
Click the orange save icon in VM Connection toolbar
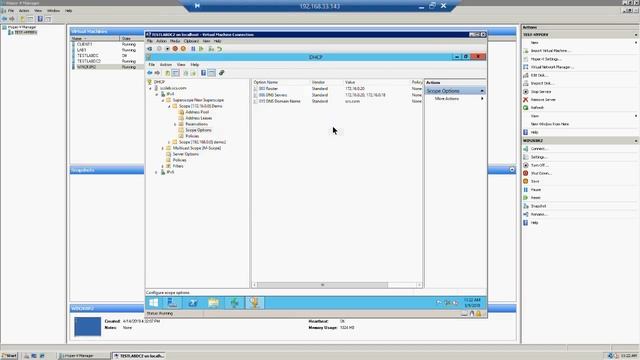click(183, 49)
